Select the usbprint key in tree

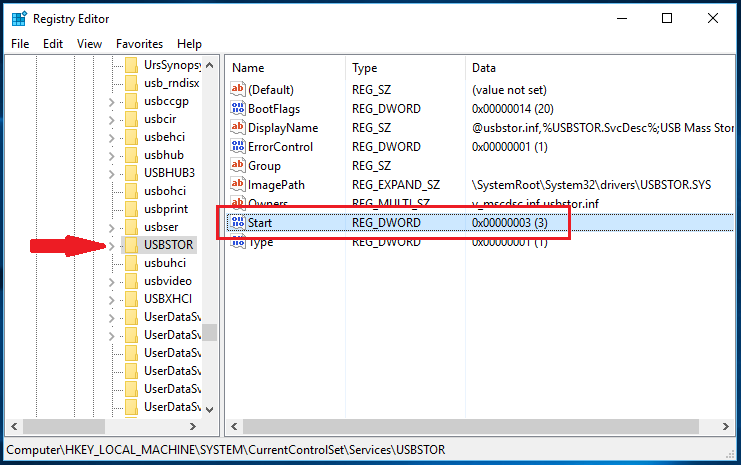(x=166, y=209)
